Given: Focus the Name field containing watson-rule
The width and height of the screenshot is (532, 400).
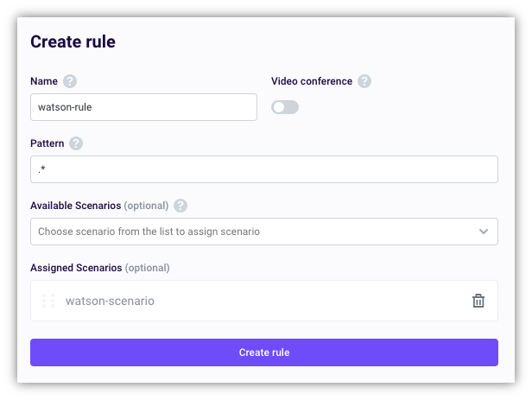Looking at the screenshot, I should (x=143, y=107).
